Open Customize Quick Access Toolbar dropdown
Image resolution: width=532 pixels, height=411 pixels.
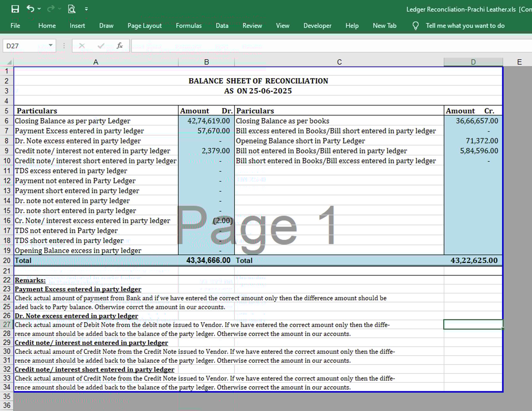click(86, 9)
